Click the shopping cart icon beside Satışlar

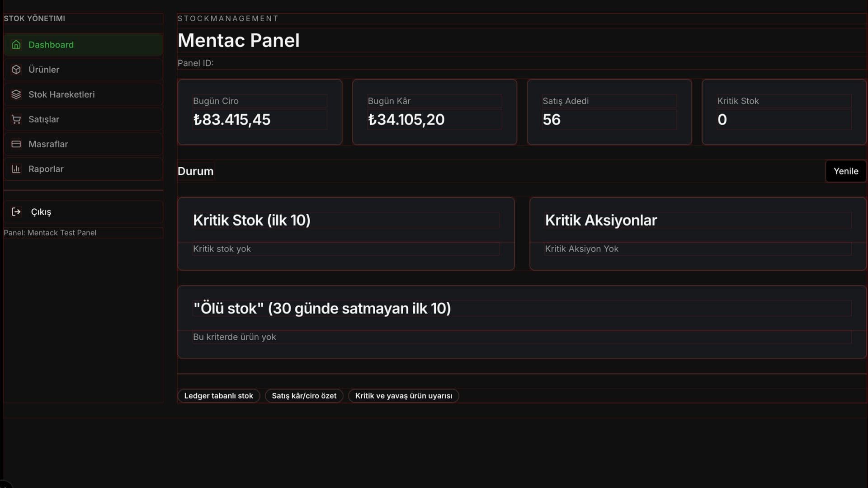tap(16, 119)
